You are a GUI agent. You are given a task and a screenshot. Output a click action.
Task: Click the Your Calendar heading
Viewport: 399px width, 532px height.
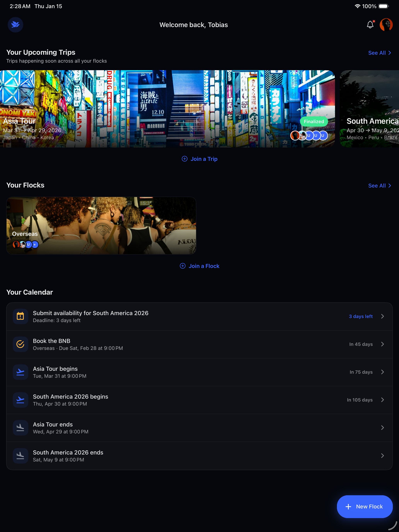pos(30,292)
